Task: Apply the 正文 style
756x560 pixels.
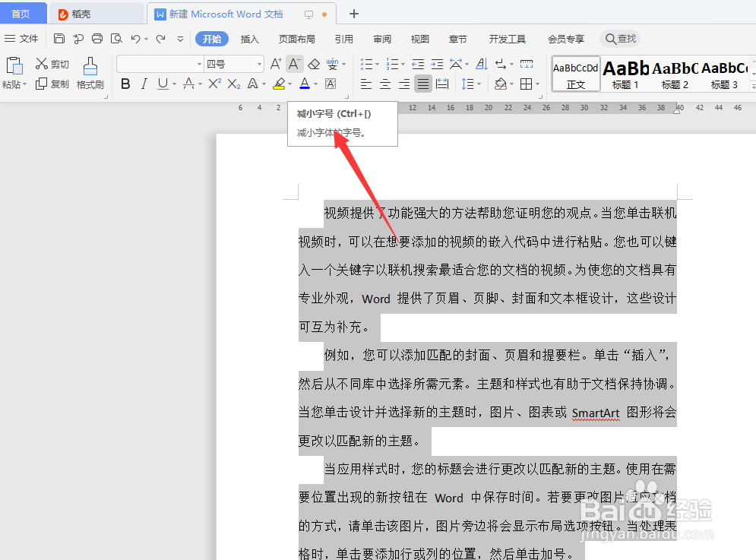Action: pyautogui.click(x=576, y=73)
